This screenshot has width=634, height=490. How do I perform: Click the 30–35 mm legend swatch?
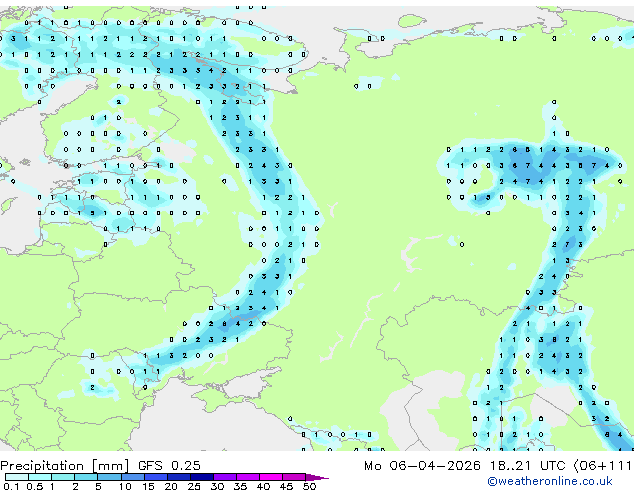click(x=224, y=477)
